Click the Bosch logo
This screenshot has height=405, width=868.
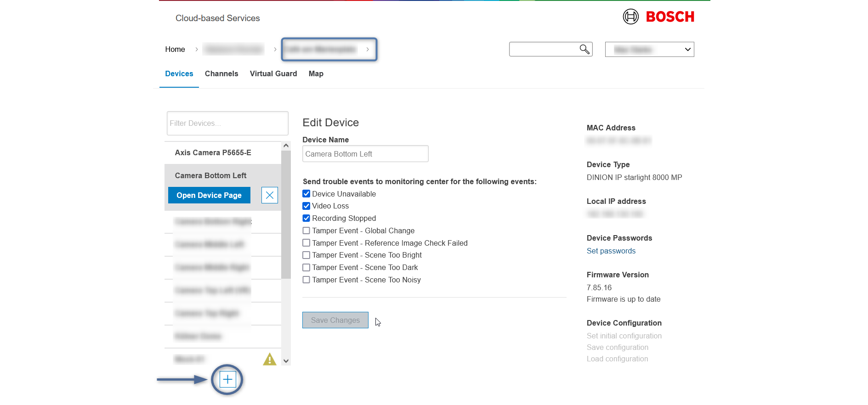658,17
